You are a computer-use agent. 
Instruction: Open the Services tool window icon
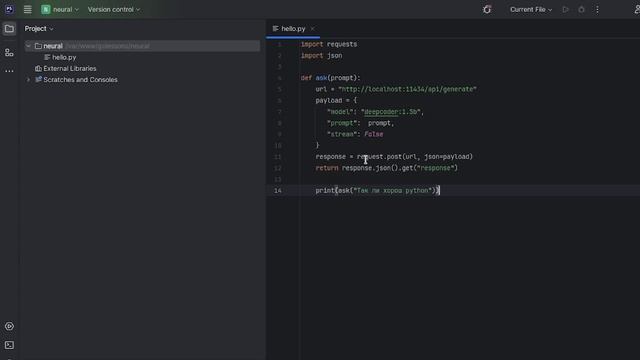tap(9, 326)
